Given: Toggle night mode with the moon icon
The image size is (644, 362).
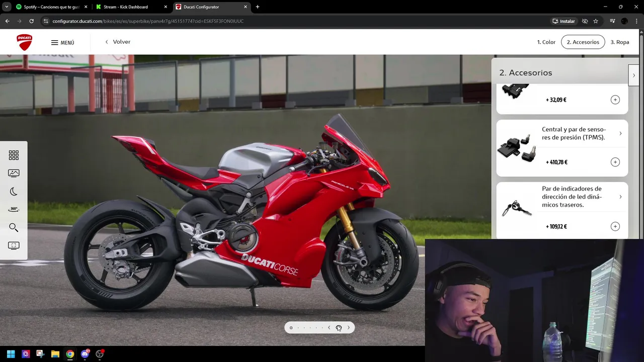Looking at the screenshot, I should click(14, 191).
